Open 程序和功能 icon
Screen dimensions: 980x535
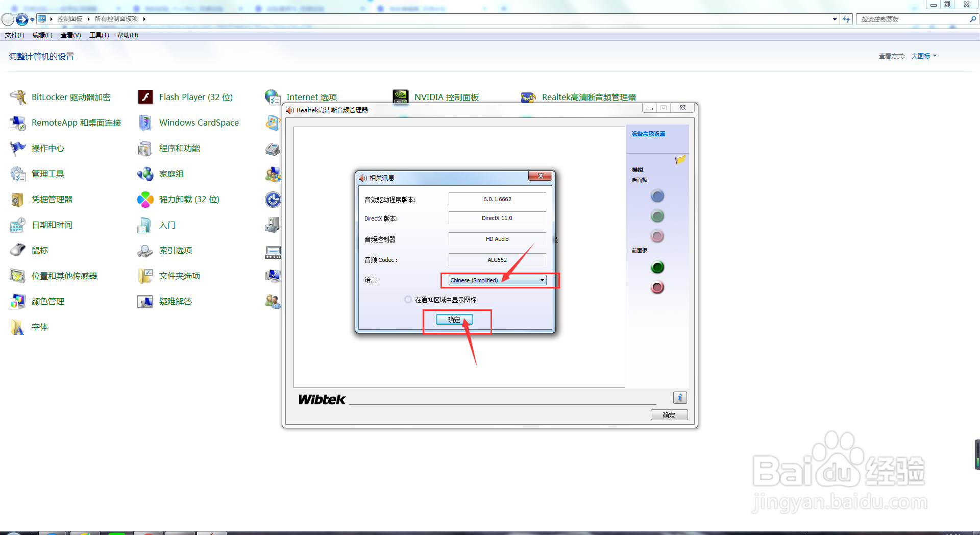(145, 148)
